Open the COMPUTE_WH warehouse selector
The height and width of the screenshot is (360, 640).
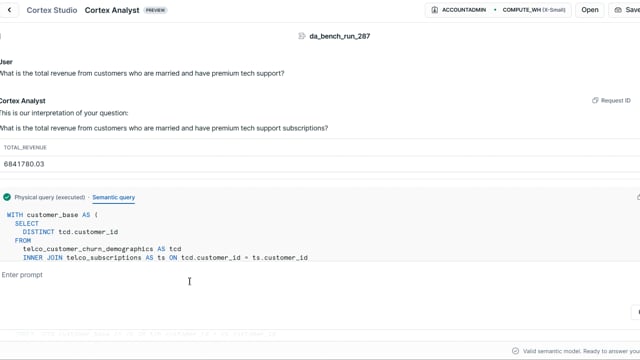pos(533,10)
